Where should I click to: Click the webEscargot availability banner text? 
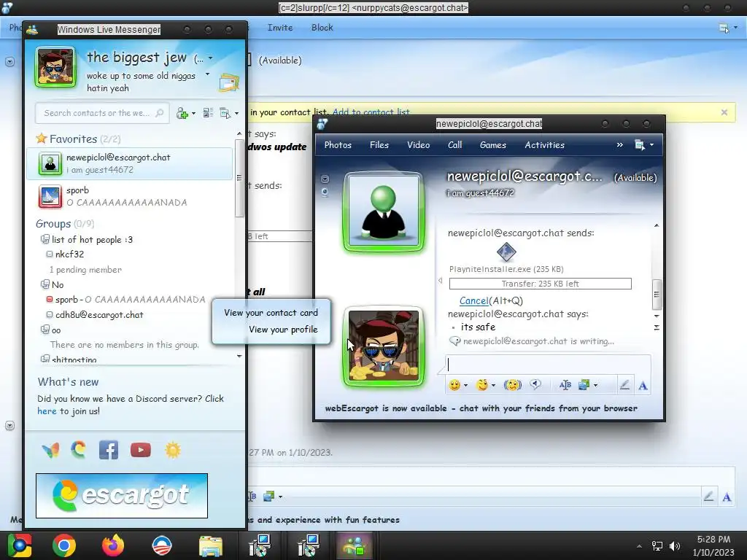pos(481,408)
